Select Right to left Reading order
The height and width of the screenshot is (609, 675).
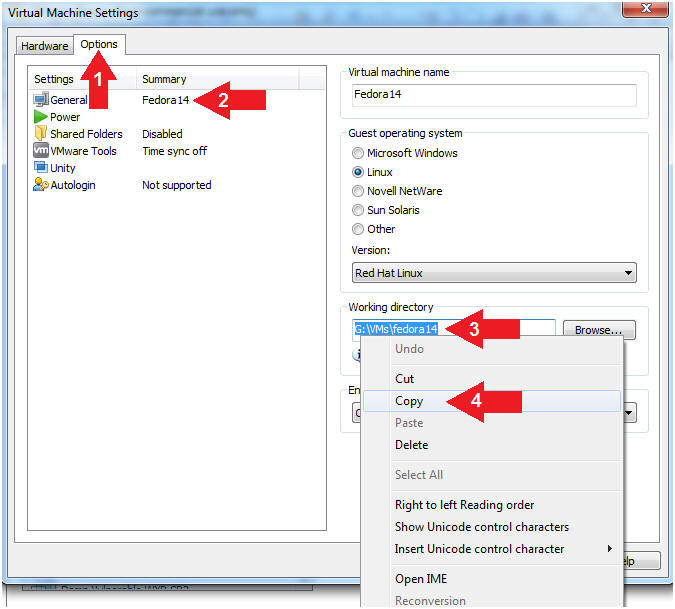tap(492, 505)
